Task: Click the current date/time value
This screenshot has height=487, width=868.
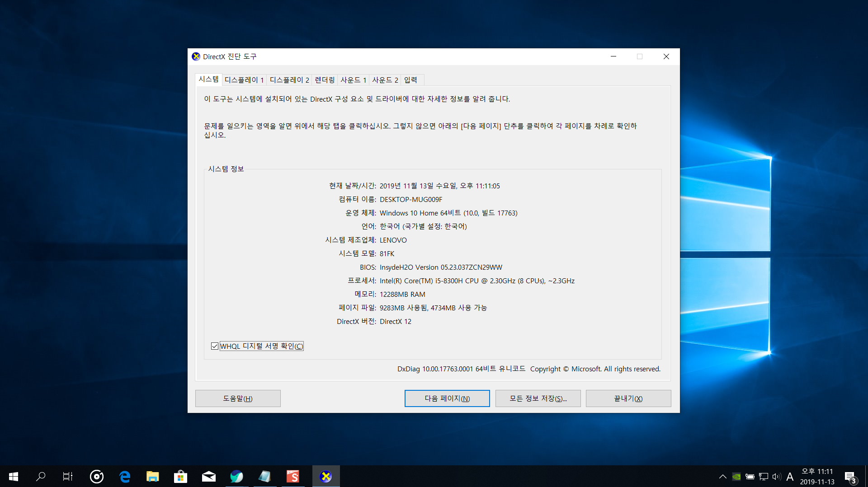Action: (440, 186)
